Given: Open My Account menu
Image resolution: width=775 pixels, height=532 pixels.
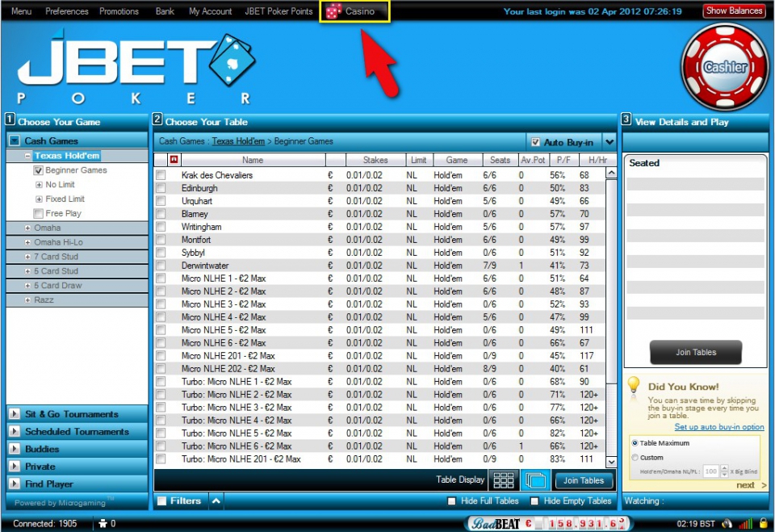Looking at the screenshot, I should click(210, 10).
